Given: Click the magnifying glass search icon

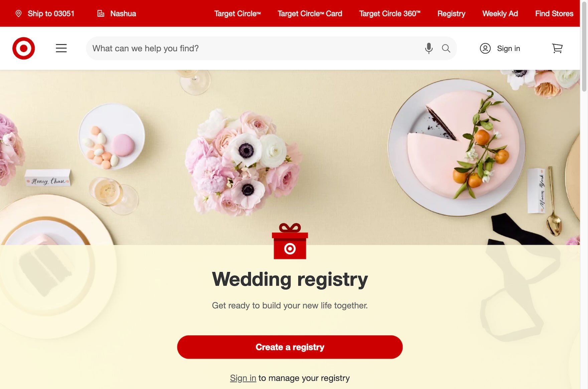Looking at the screenshot, I should [x=446, y=48].
